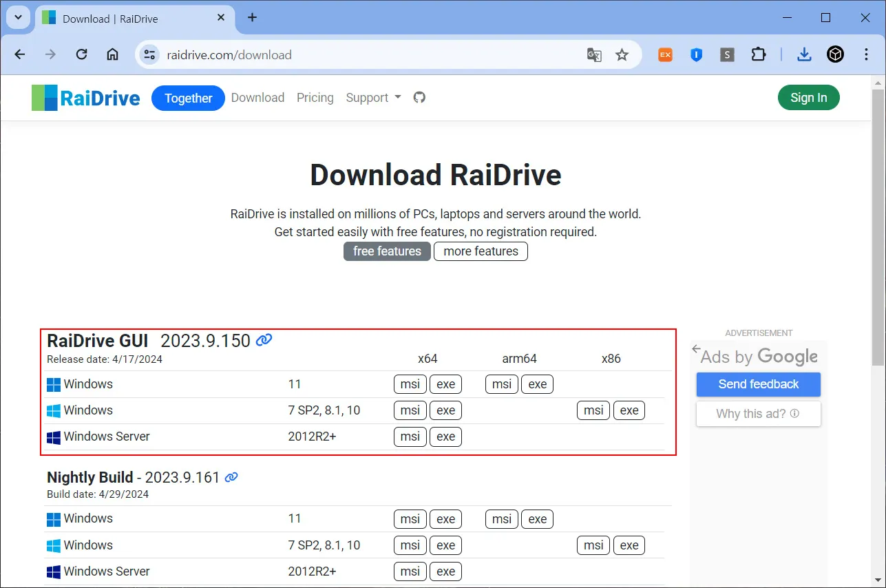
Task: Click the Download RaiDrive heading text
Action: (436, 175)
